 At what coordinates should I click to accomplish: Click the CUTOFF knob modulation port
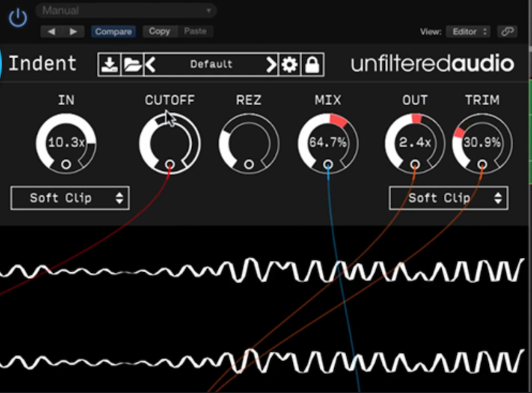[170, 165]
